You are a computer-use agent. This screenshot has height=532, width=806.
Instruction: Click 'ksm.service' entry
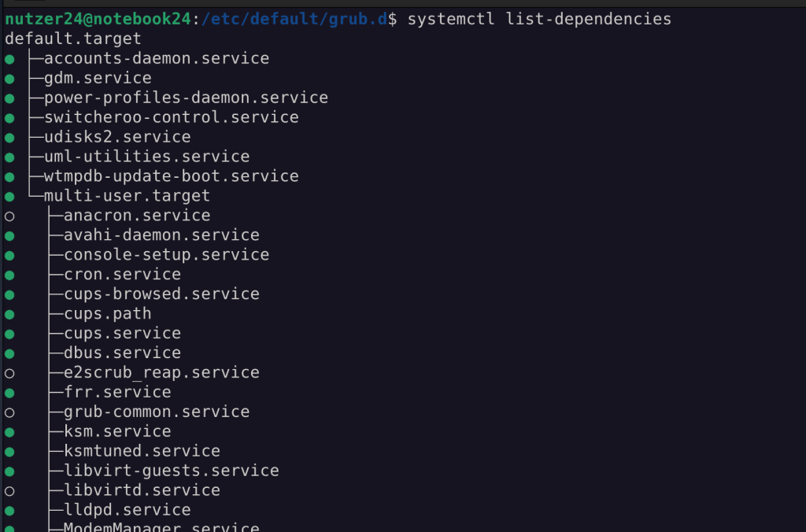tap(117, 430)
